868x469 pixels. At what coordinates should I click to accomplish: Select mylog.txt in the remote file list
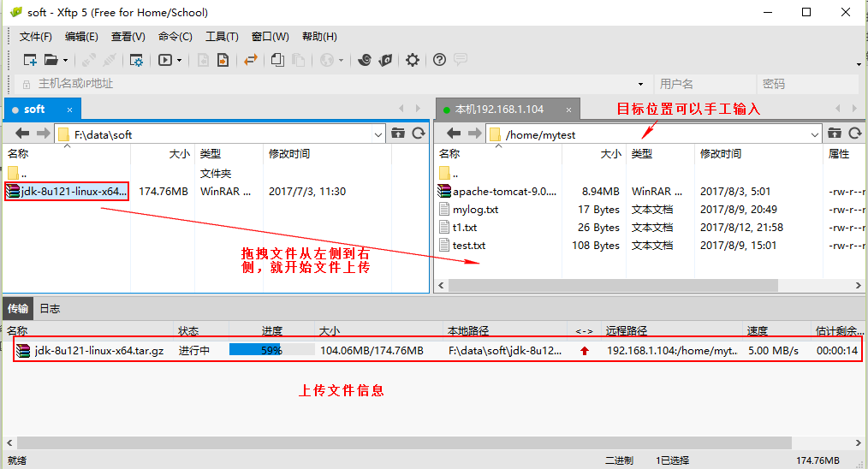(475, 210)
